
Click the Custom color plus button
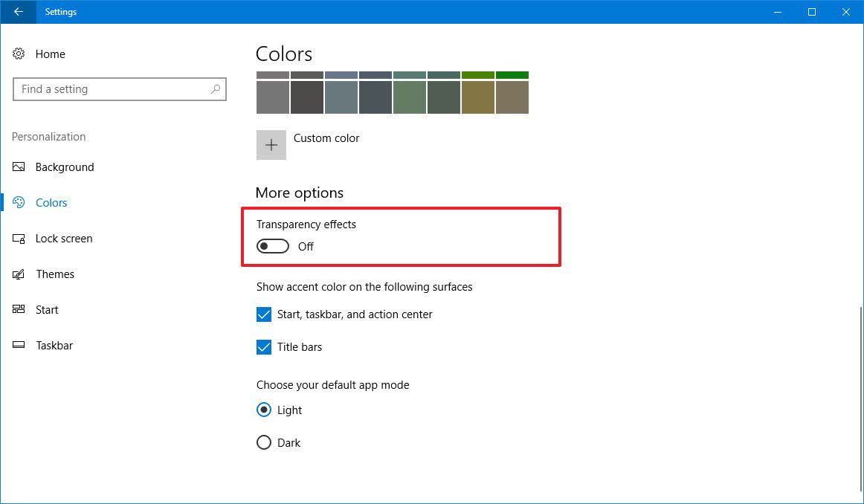point(271,145)
